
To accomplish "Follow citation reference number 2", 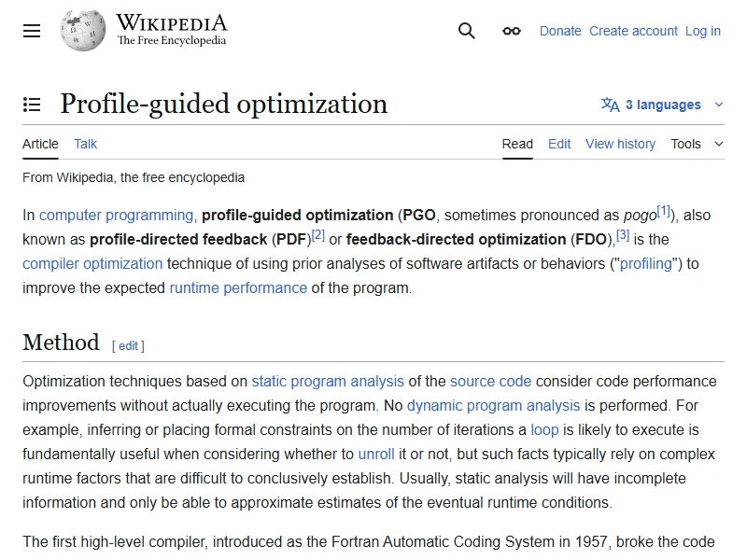I will point(318,236).
